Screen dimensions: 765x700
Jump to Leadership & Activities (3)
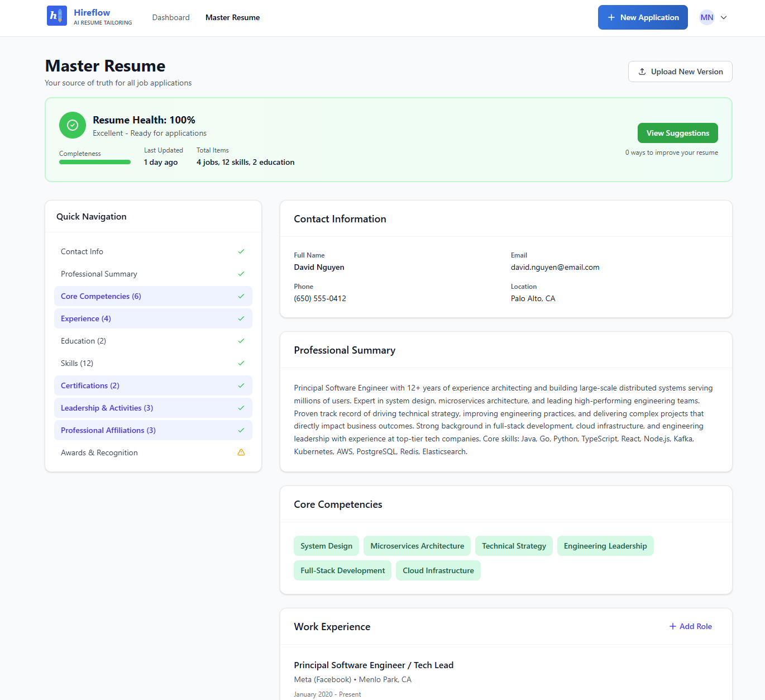click(x=153, y=408)
